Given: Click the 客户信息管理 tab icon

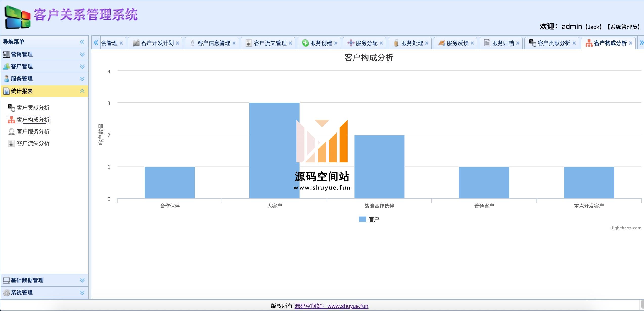Looking at the screenshot, I should tap(192, 43).
